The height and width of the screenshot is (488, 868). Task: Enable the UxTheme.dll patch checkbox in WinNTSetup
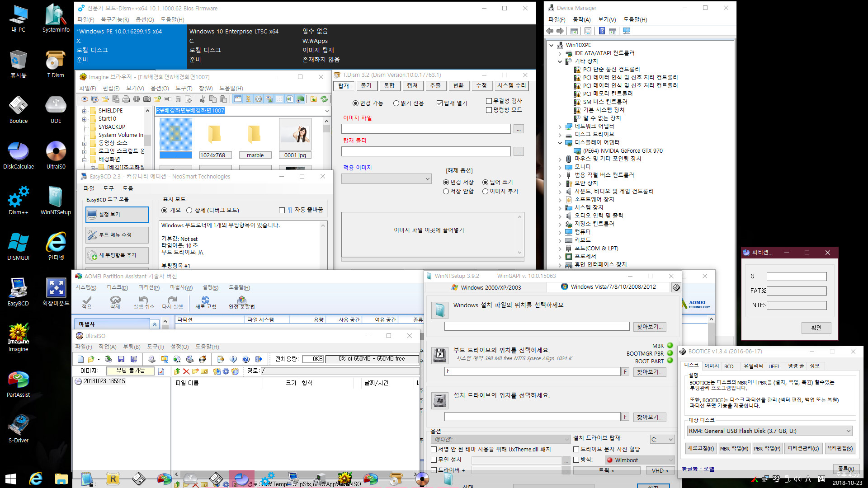pyautogui.click(x=434, y=449)
